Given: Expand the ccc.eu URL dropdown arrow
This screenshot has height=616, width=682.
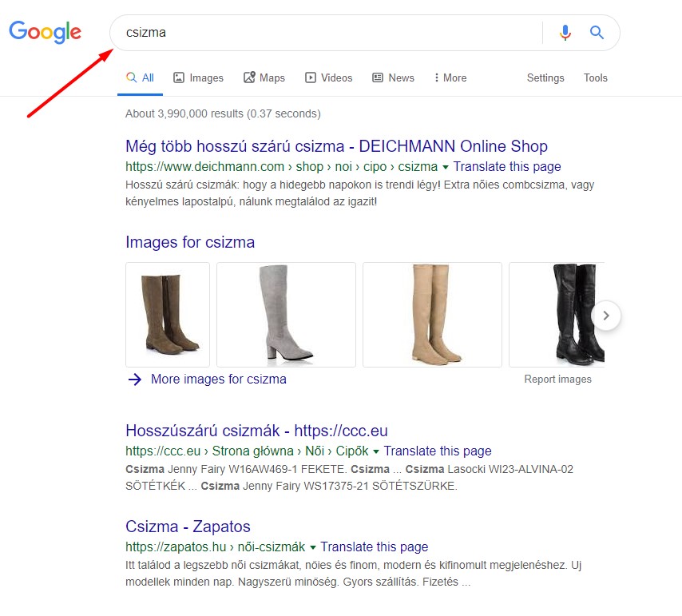Looking at the screenshot, I should (x=376, y=451).
